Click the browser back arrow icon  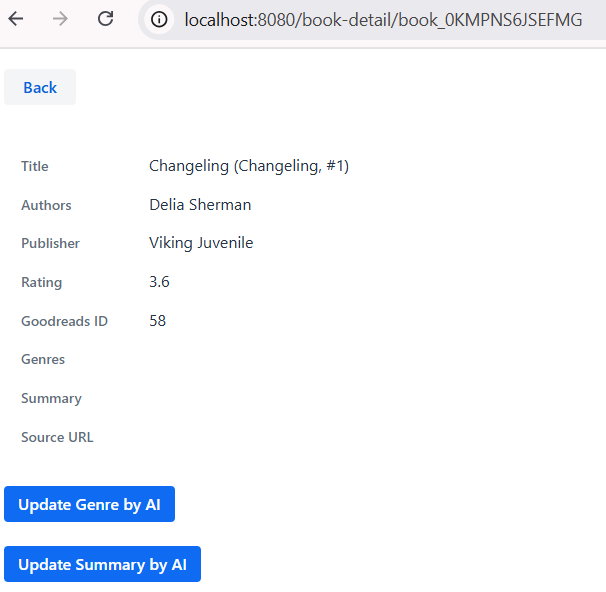tap(16, 19)
